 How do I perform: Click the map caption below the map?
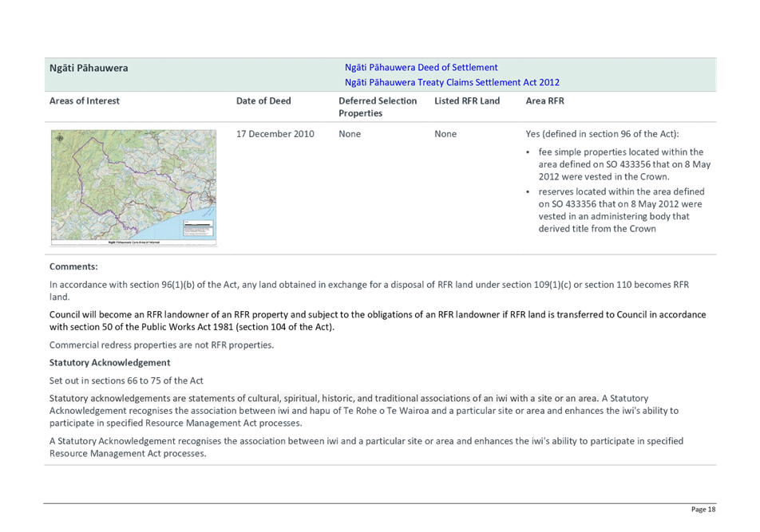(x=134, y=242)
